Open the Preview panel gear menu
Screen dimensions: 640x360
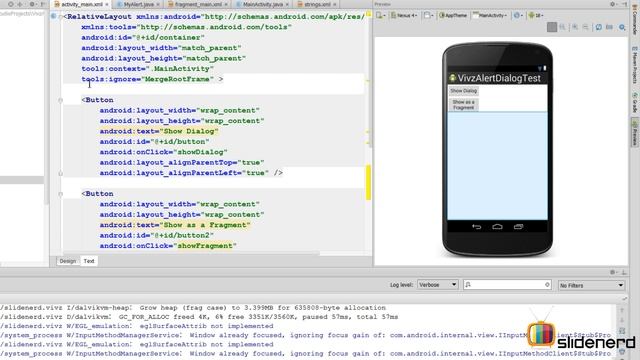(x=613, y=4)
